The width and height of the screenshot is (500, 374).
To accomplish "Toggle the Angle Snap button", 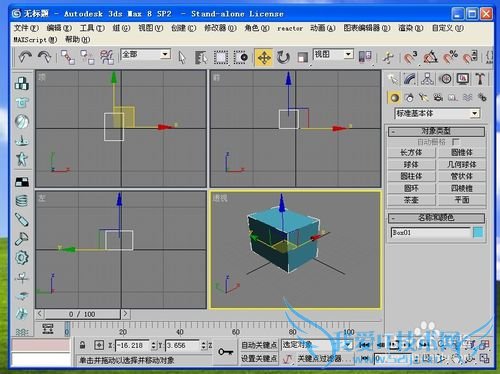I will pyautogui.click(x=430, y=57).
